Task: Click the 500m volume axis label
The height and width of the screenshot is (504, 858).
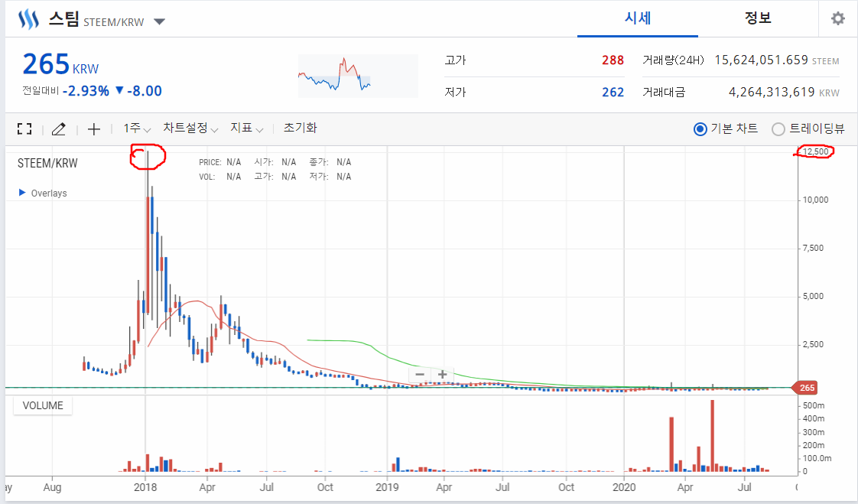Action: (x=814, y=405)
